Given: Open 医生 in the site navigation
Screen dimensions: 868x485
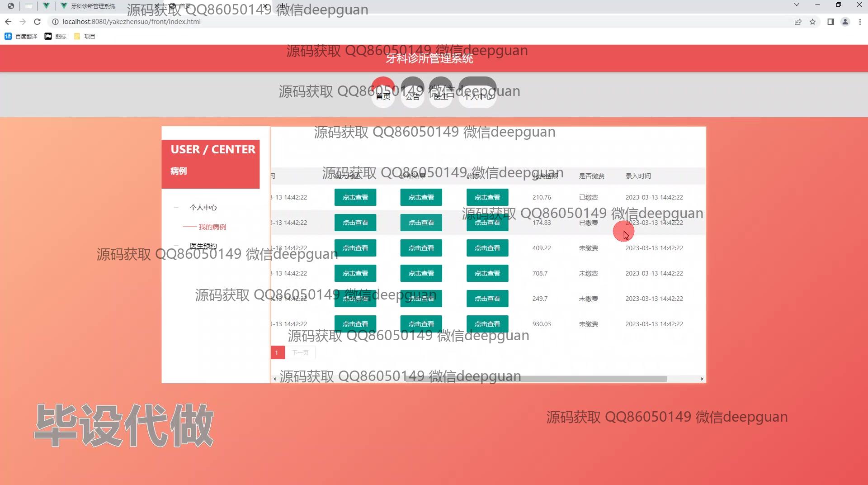Looking at the screenshot, I should point(441,92).
